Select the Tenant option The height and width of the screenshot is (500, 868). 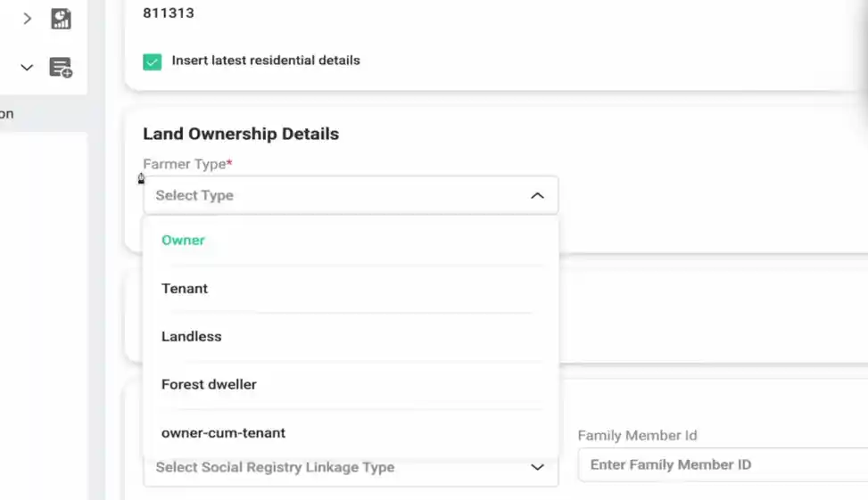[185, 288]
